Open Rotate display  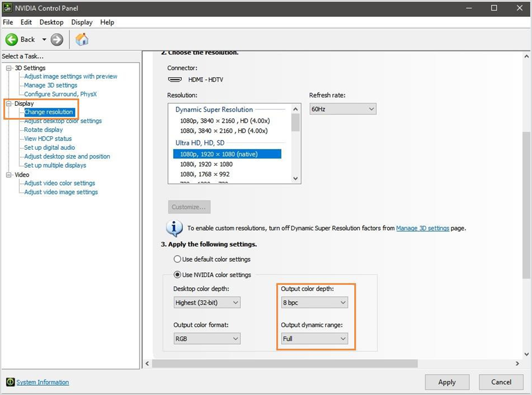(43, 130)
